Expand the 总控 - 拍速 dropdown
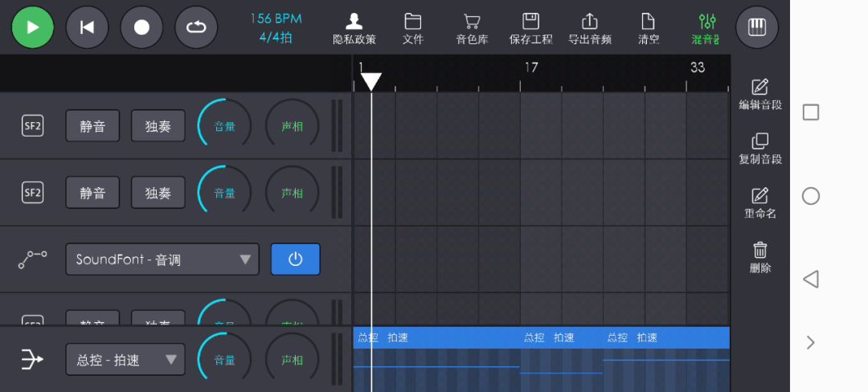 coord(125,360)
